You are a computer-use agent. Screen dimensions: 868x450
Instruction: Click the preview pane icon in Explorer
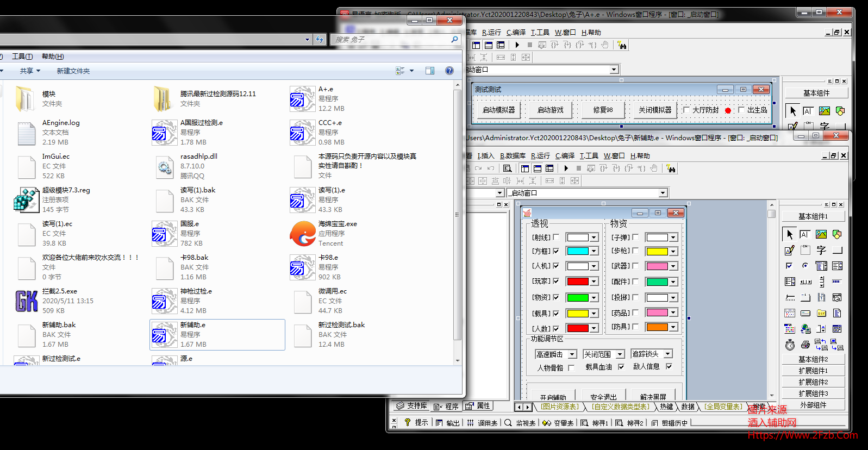430,71
